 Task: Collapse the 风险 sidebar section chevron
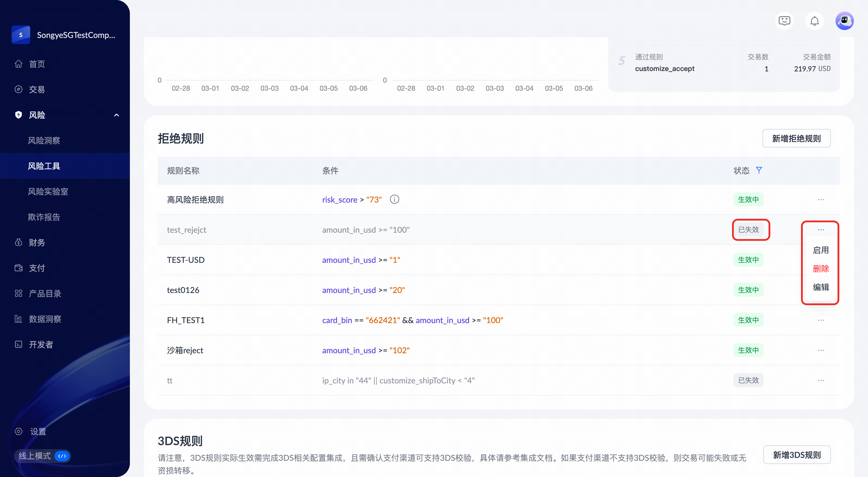117,115
